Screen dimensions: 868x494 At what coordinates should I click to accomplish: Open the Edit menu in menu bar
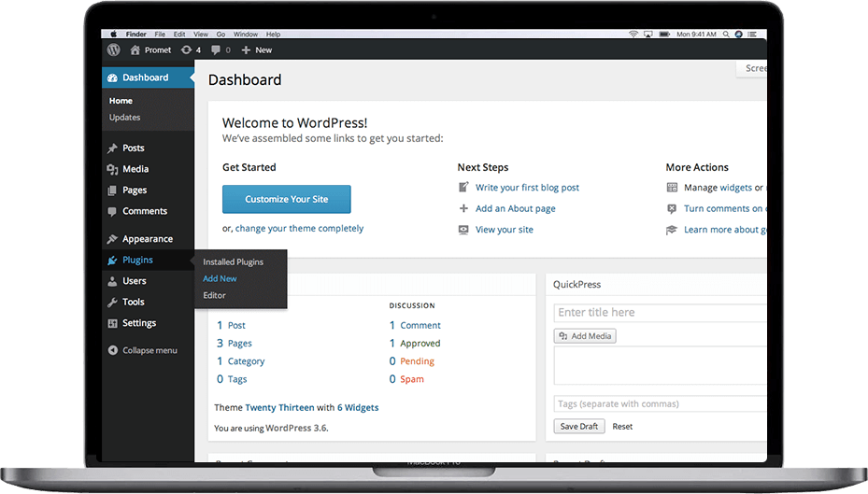(179, 34)
